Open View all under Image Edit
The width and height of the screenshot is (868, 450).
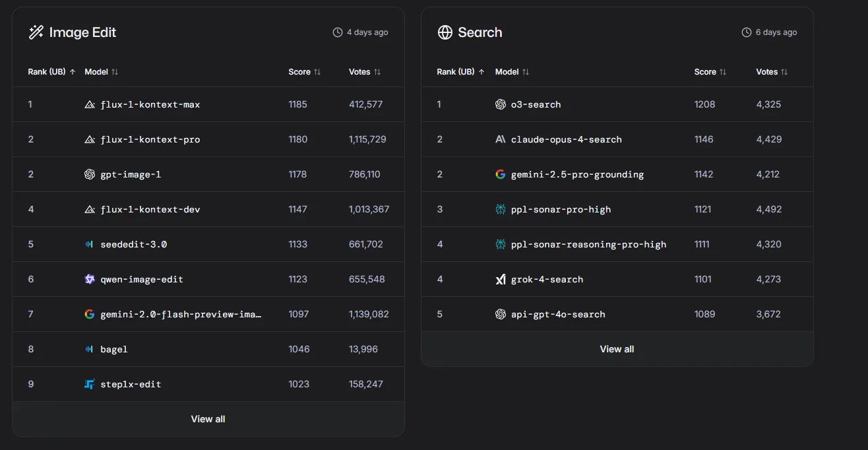click(x=208, y=419)
